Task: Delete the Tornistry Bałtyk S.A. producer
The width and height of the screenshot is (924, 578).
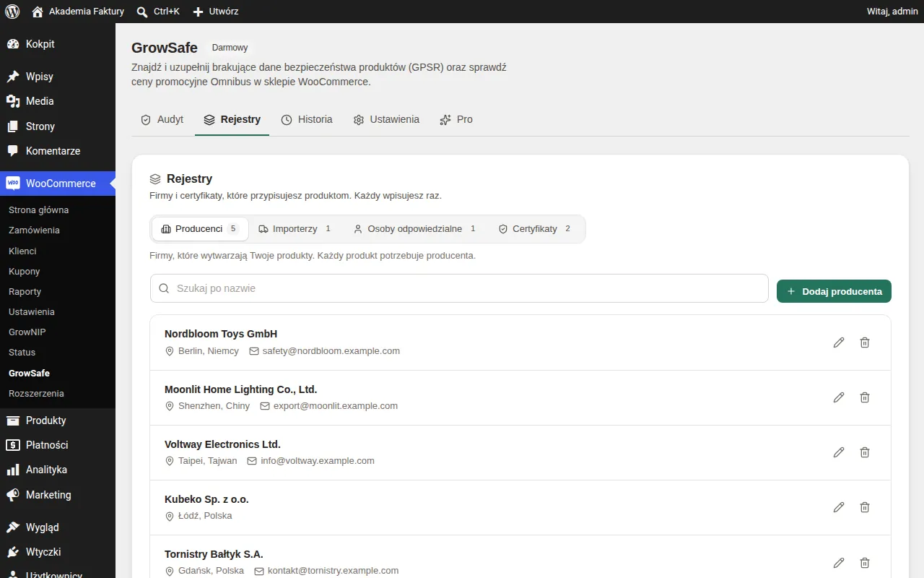Action: (x=865, y=563)
